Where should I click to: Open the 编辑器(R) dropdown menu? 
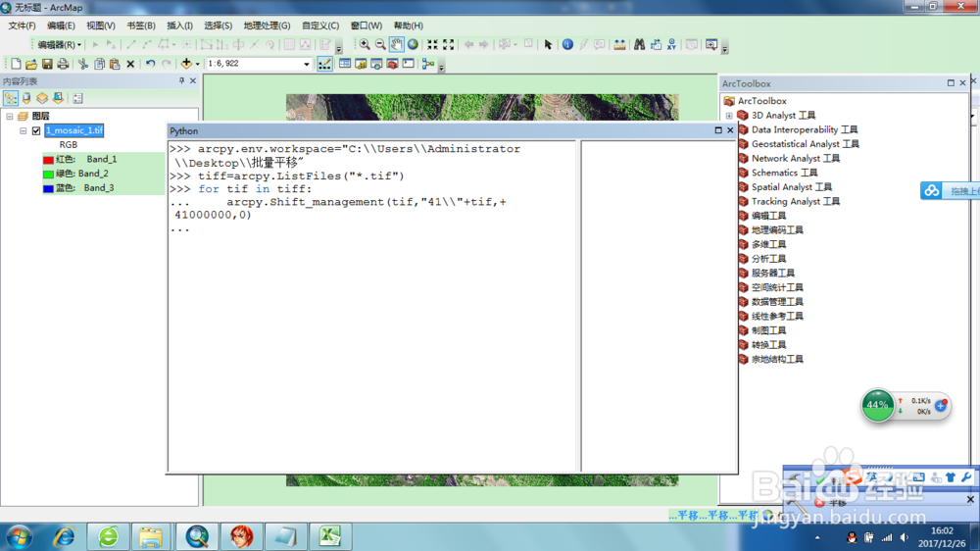[59, 44]
